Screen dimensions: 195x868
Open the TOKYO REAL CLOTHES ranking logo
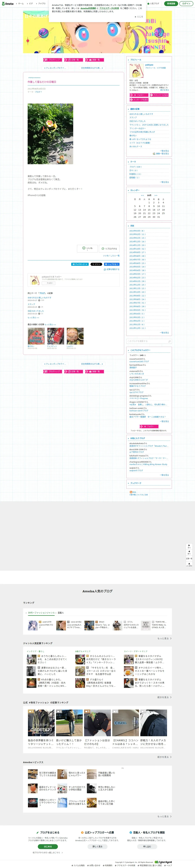[x=146, y=625]
